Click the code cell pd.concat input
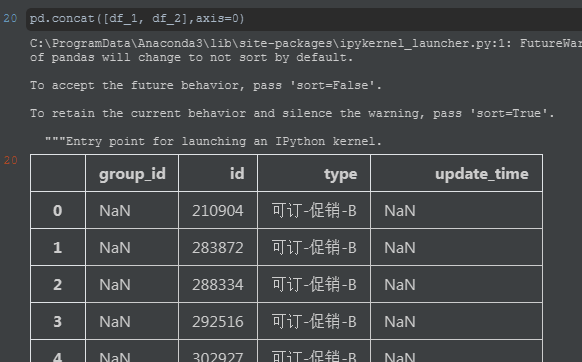 (304, 19)
